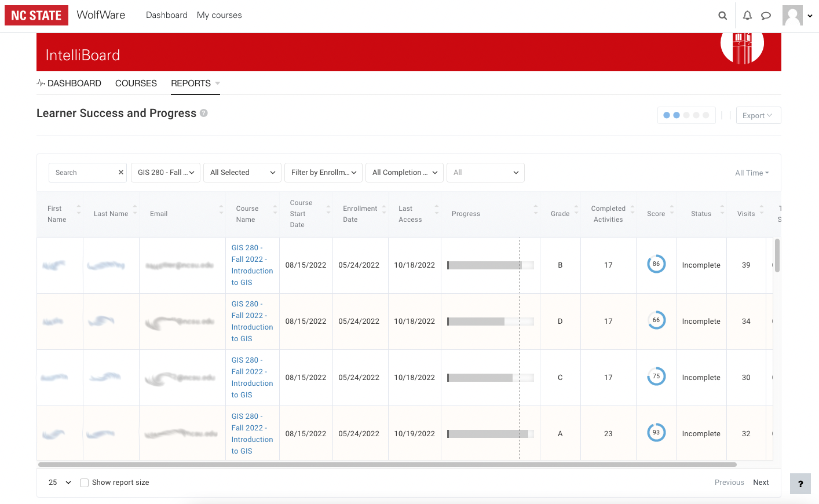Toggle the Show report size checkbox
Image resolution: width=819 pixels, height=504 pixels.
point(85,483)
